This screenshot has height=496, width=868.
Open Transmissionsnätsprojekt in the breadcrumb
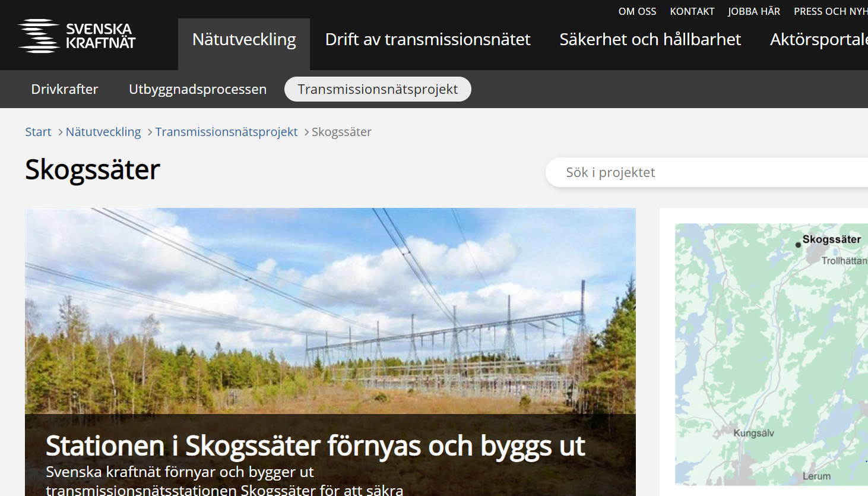pos(226,132)
